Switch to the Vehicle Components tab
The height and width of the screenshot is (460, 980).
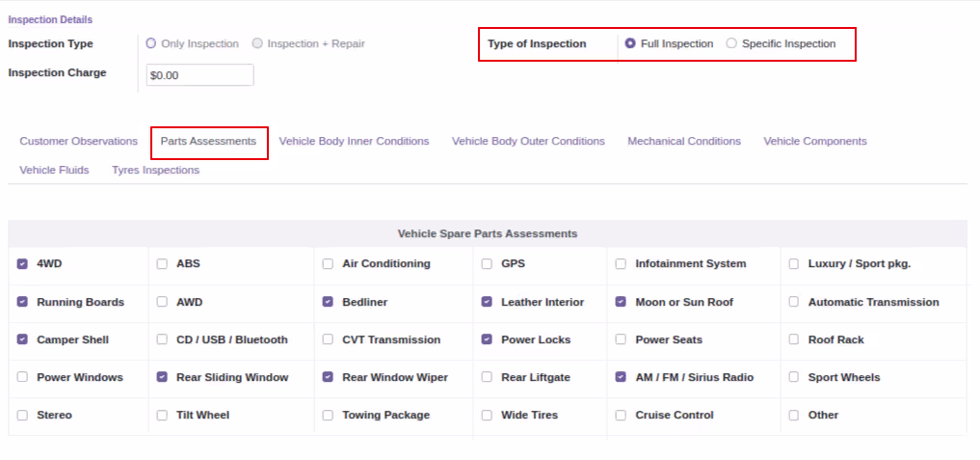click(815, 142)
